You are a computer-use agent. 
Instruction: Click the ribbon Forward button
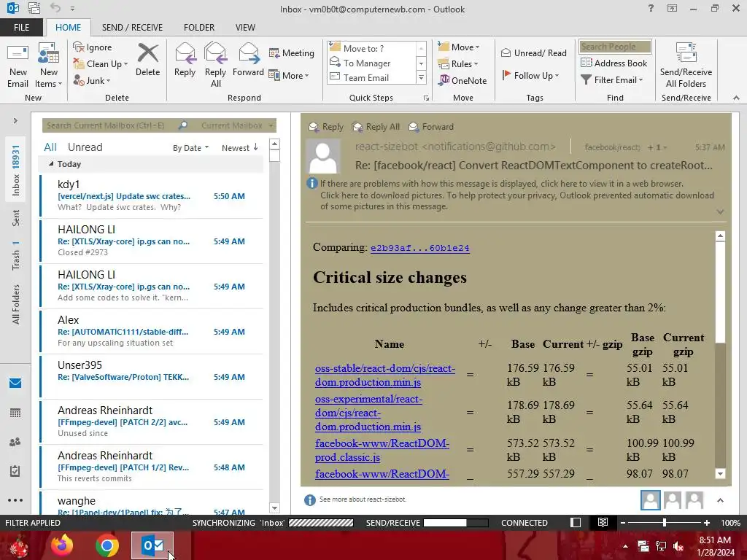click(248, 60)
